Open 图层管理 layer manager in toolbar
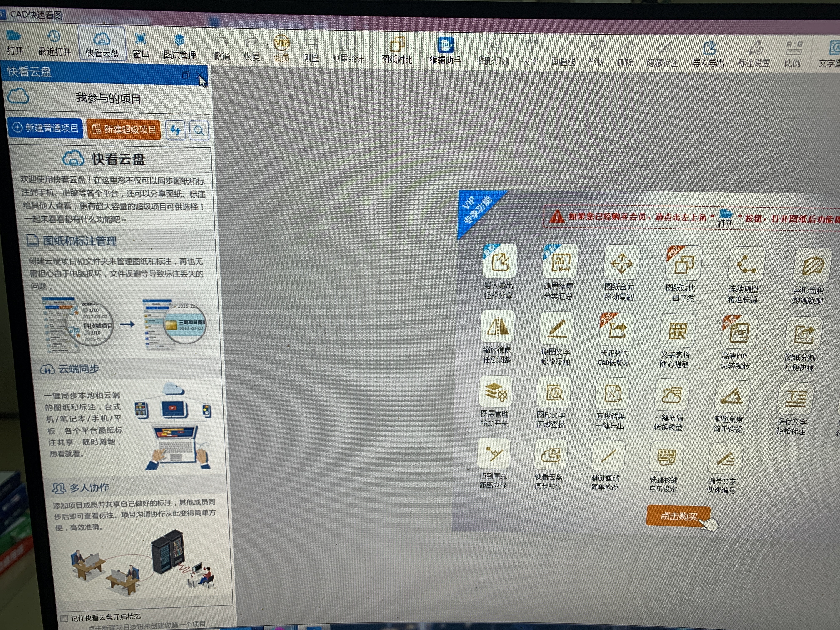Screen dimensions: 840x630 point(180,47)
